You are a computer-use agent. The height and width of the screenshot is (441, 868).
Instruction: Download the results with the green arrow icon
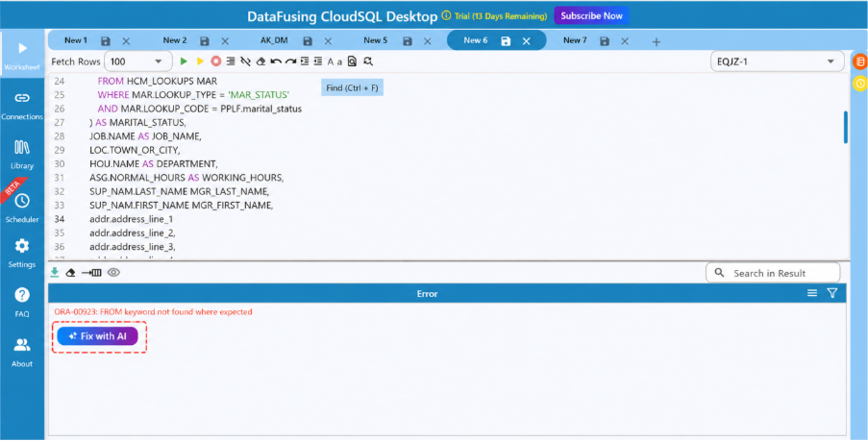click(55, 272)
